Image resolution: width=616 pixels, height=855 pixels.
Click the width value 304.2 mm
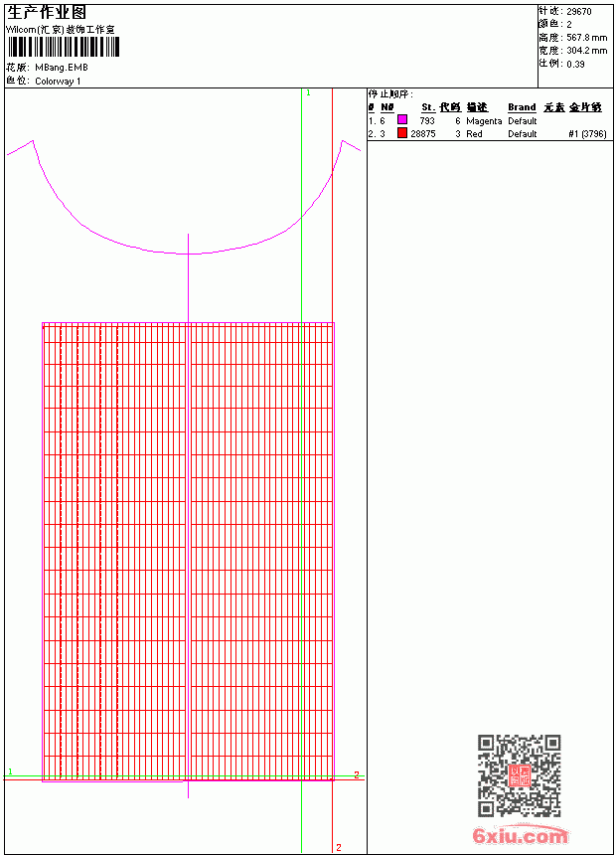tap(586, 51)
